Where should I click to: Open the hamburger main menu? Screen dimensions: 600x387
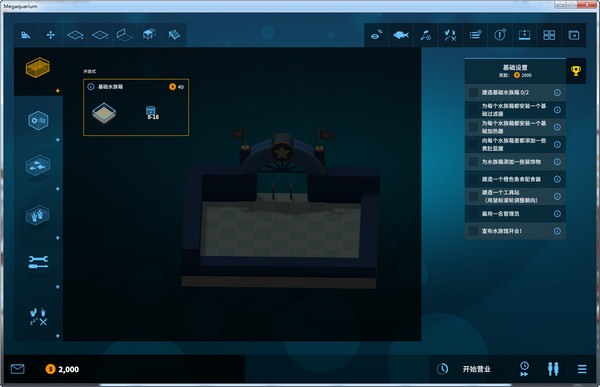pos(582,369)
